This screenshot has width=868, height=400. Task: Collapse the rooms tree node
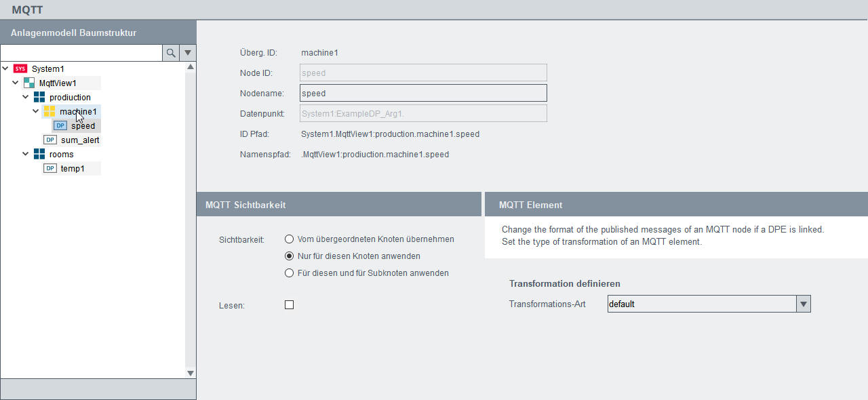[x=26, y=154]
